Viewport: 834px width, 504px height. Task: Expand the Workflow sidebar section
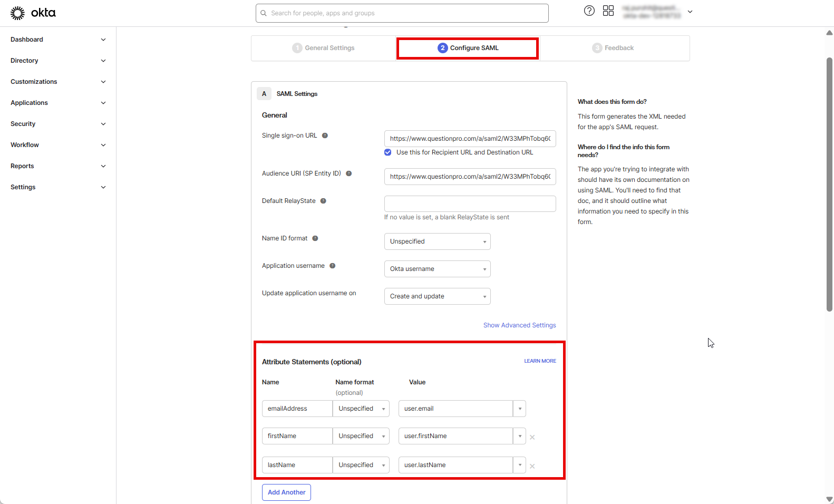(x=58, y=145)
